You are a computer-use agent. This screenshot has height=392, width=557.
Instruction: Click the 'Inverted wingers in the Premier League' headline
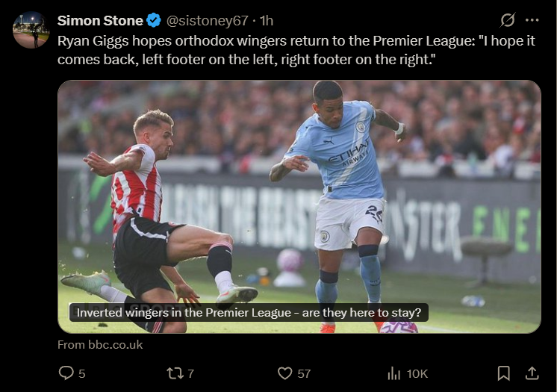point(249,312)
